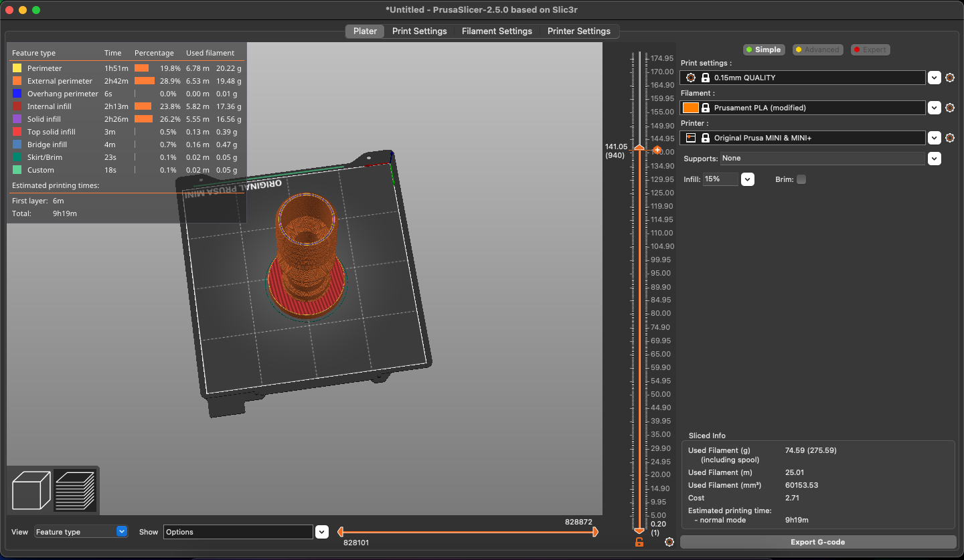Click the gear icon beside Printer preset
This screenshot has width=964, height=560.
[x=949, y=138]
